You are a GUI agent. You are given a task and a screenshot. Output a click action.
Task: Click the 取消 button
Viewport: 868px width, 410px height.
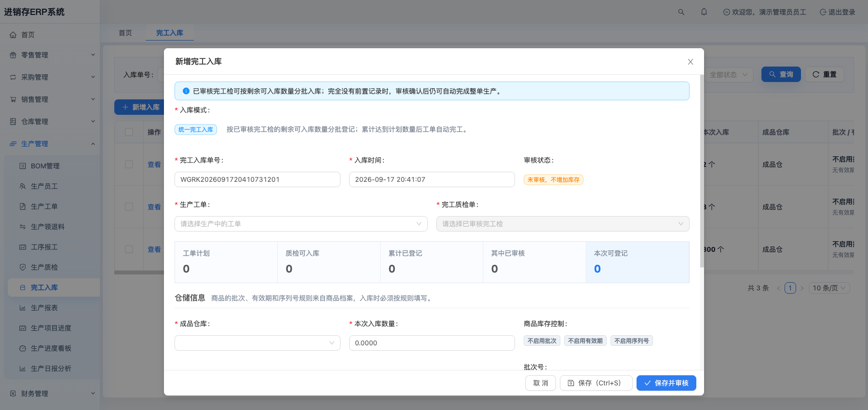(541, 383)
